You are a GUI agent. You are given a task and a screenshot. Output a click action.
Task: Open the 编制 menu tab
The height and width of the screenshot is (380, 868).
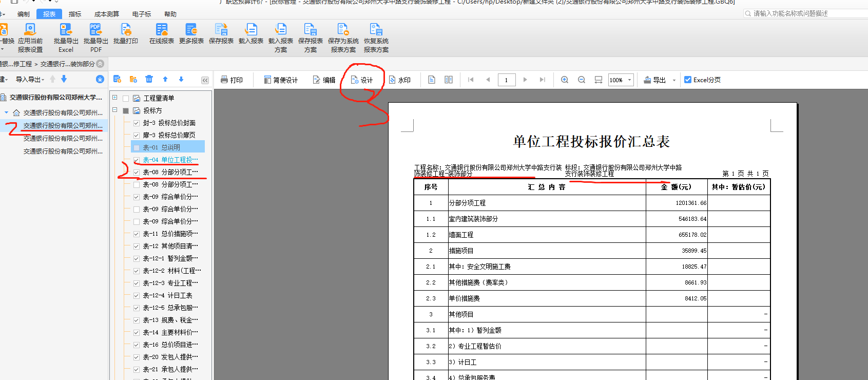point(24,14)
